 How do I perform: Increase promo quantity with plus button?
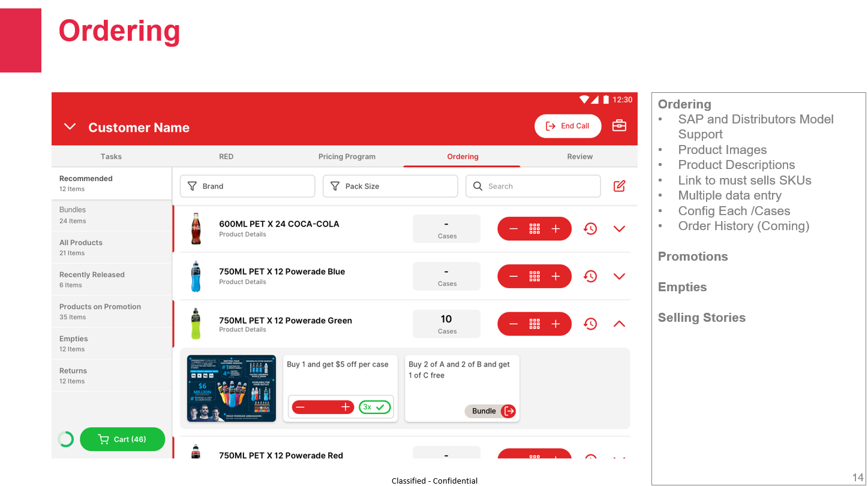tap(346, 407)
